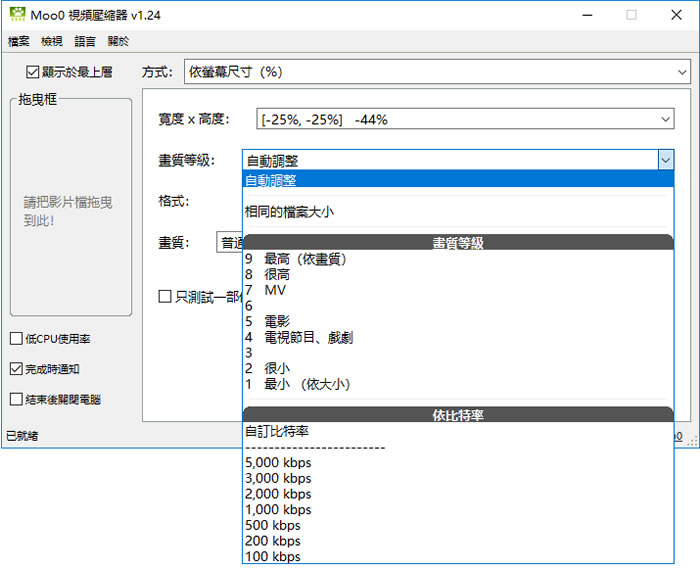
Task: Toggle 顯示於最上層 checkbox
Action: coord(34,72)
